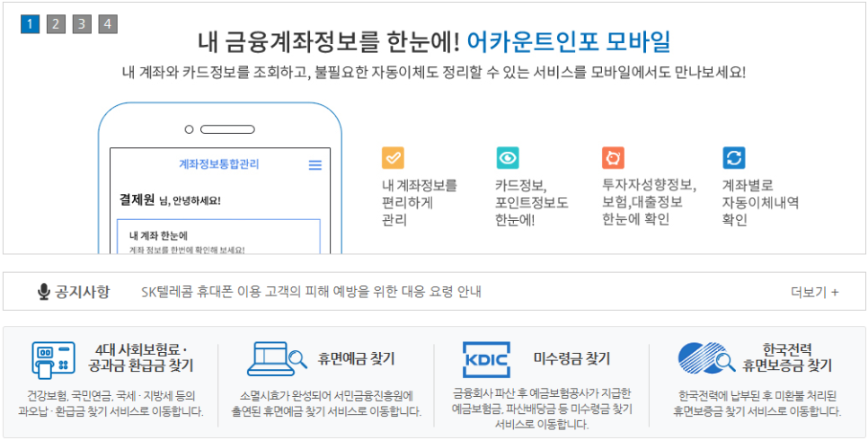Click 소멸시효가 완성되어 description text
This screenshot has height=440, width=868.
pyautogui.click(x=326, y=403)
